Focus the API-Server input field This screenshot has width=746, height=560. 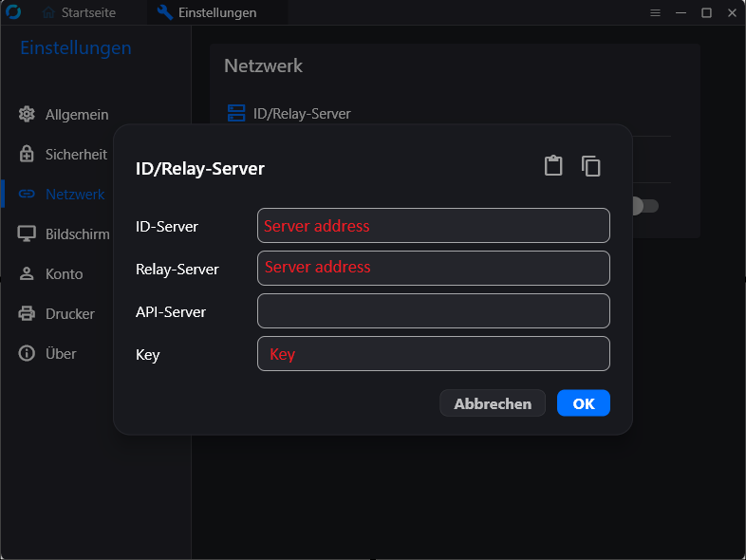(x=434, y=310)
